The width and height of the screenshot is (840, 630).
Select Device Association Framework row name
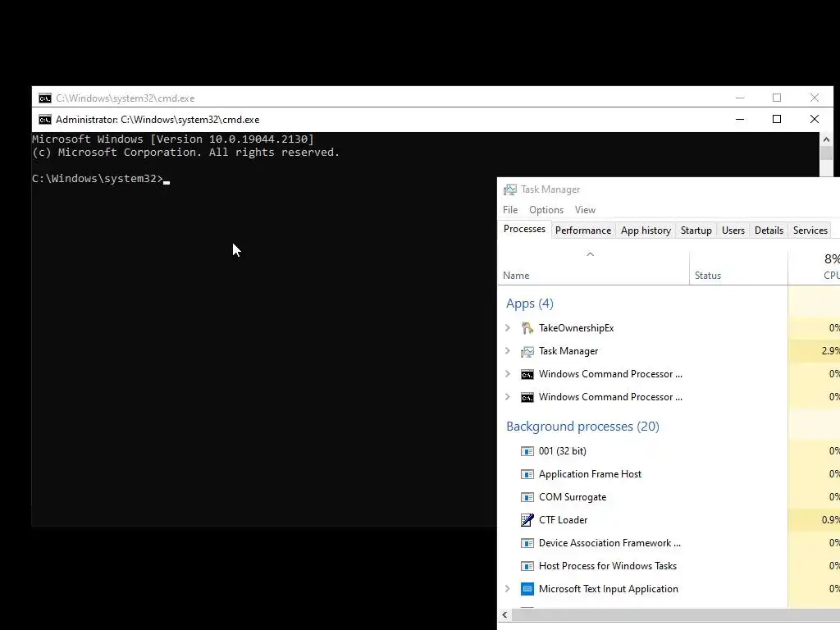pos(609,543)
